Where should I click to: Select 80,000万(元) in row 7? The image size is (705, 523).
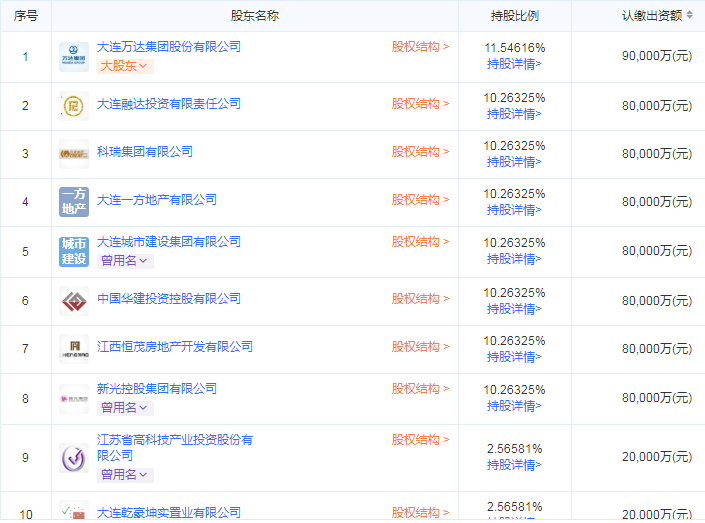pyautogui.click(x=657, y=349)
